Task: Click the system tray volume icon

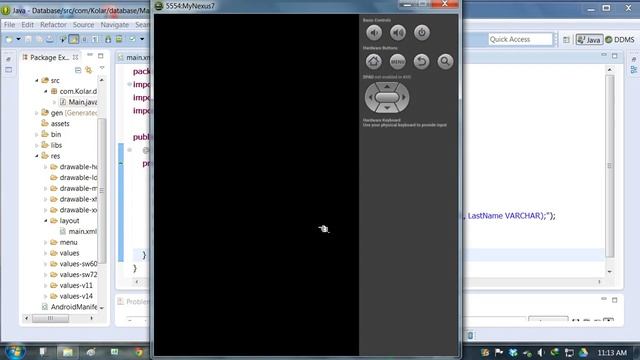Action: pyautogui.click(x=541, y=353)
